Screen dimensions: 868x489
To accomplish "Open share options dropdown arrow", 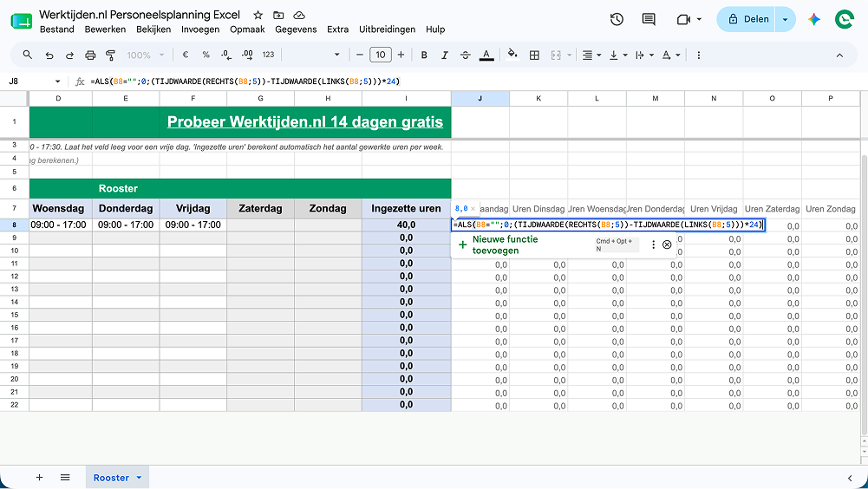I will 785,19.
